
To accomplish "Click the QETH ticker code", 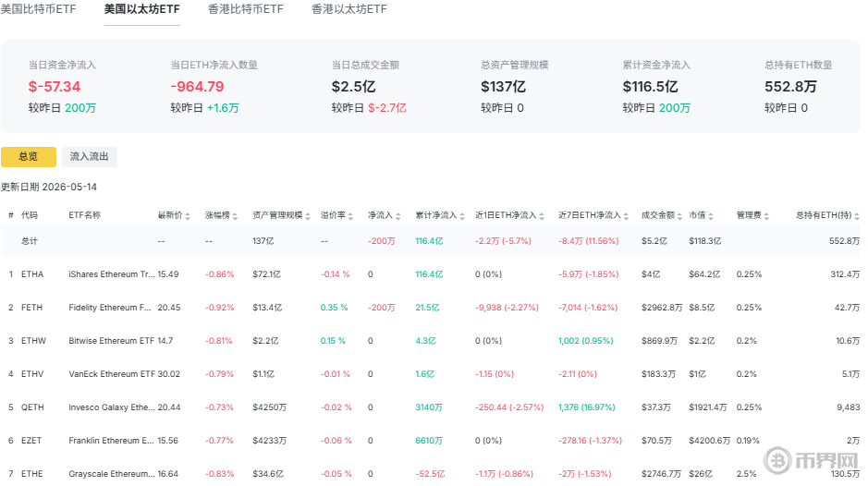I will pyautogui.click(x=32, y=407).
